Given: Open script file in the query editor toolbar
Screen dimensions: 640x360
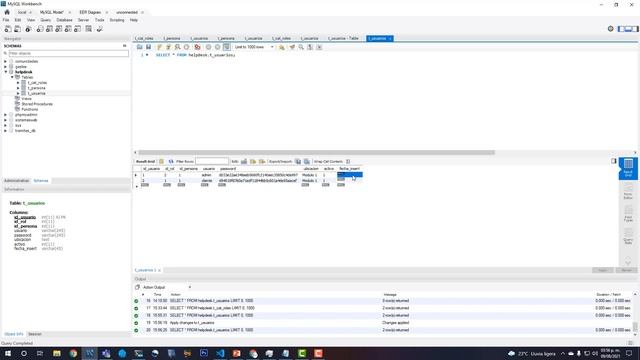Looking at the screenshot, I should 140,47.
